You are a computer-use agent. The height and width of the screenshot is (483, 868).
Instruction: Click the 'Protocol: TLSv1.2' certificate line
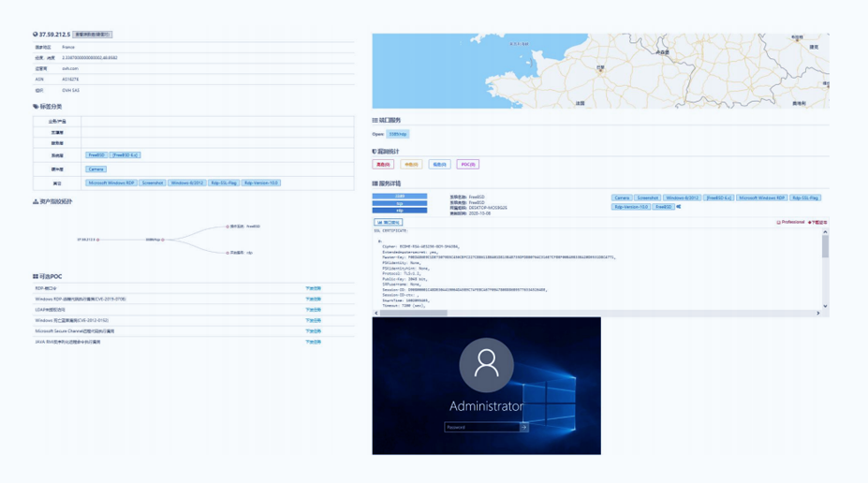click(402, 273)
